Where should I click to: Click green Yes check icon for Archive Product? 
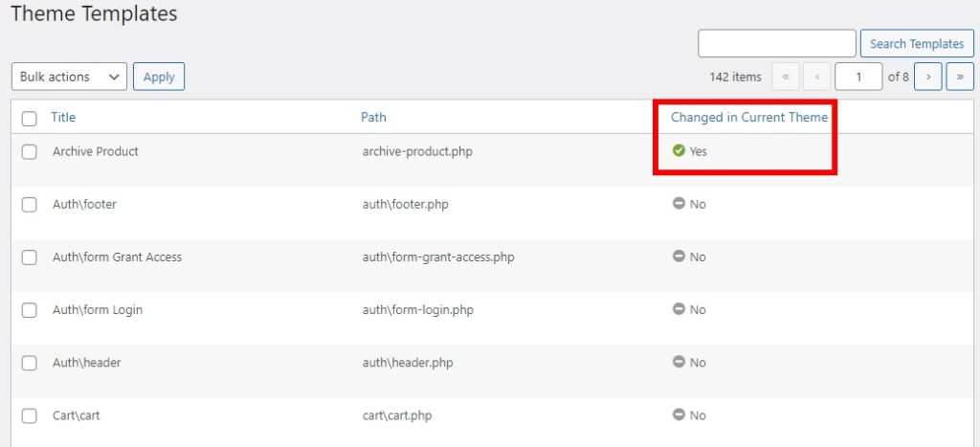coord(679,150)
